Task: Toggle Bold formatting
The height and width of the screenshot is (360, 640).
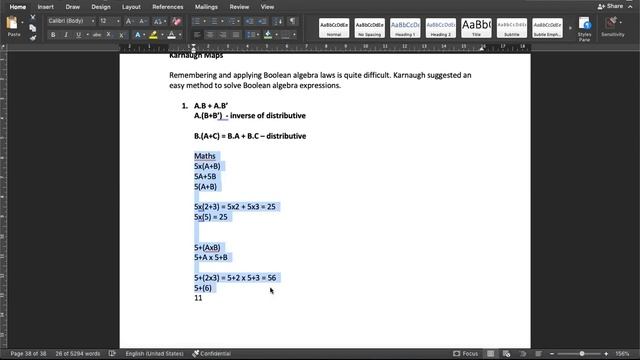Action: point(53,35)
